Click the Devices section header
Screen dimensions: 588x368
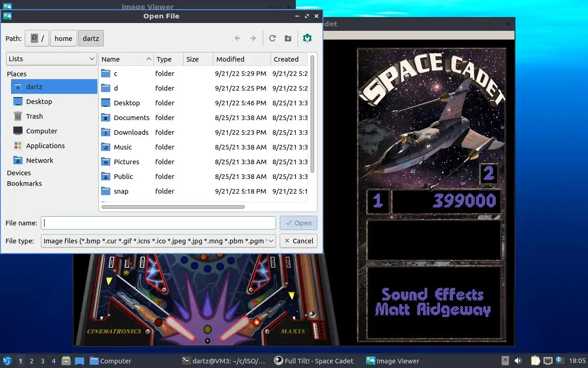(x=19, y=173)
